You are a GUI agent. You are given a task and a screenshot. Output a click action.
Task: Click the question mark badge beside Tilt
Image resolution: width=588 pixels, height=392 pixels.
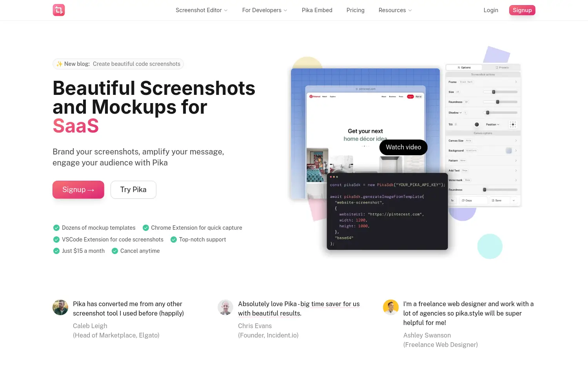(456, 125)
